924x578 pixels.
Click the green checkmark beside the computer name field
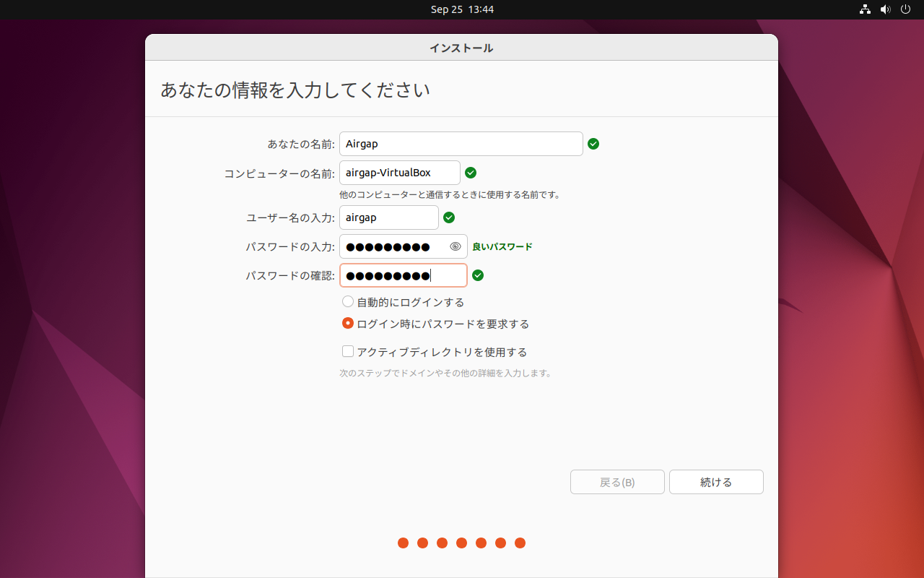[x=471, y=173]
